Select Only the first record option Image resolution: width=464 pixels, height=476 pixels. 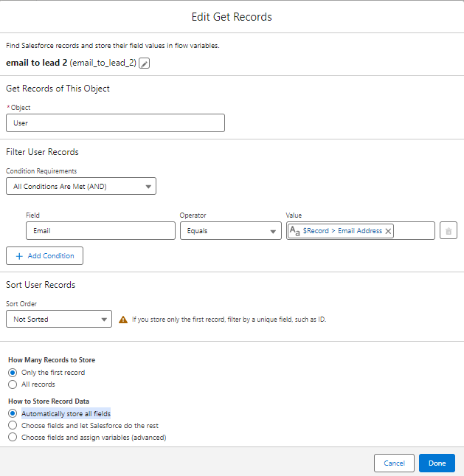(x=12, y=373)
